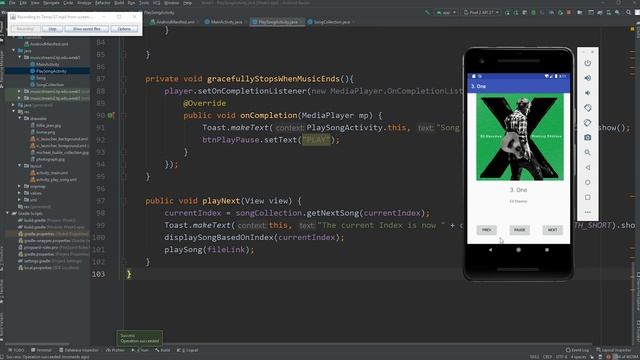Viewport: 640px width, 360px height.
Task: Open the Database Inspector tool window
Action: [x=78, y=350]
